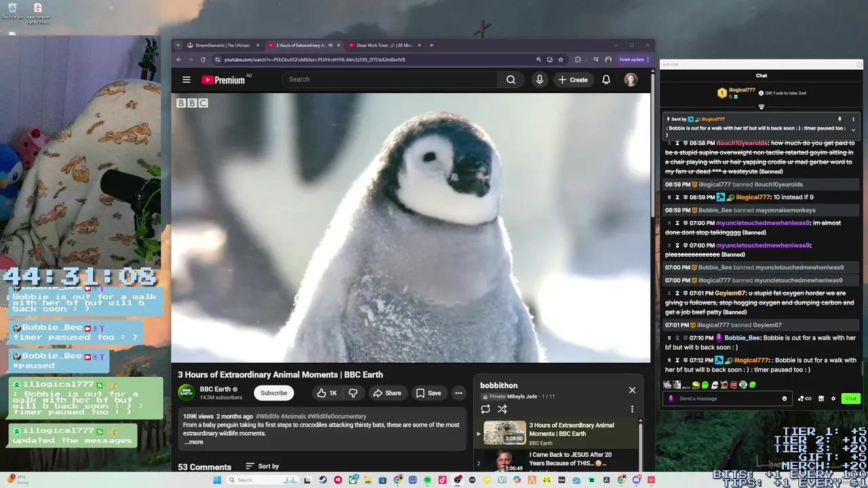Share the video
Image resolution: width=868 pixels, height=488 pixels.
pos(387,393)
